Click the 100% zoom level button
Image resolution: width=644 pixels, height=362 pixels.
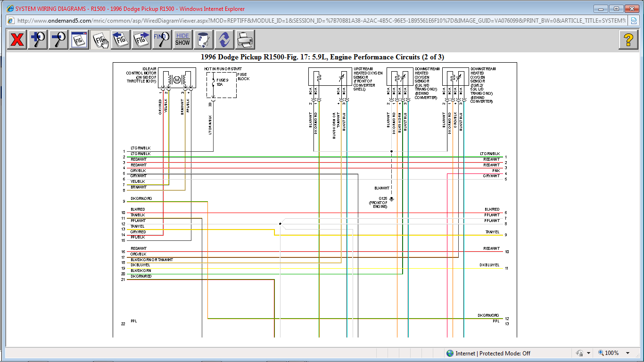pos(609,353)
